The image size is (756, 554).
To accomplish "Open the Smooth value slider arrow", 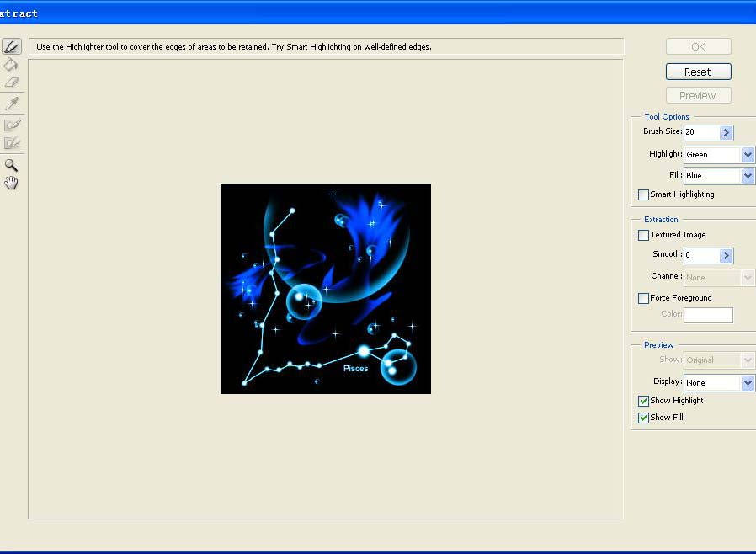I will (727, 255).
